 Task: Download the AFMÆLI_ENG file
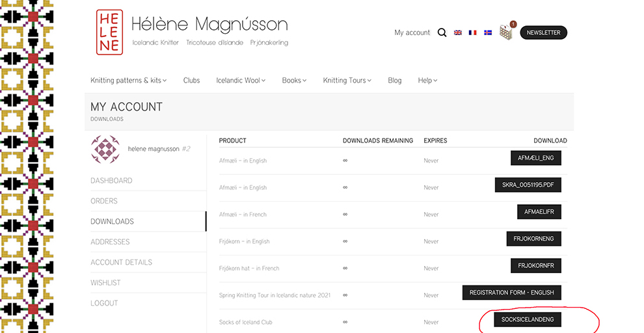pyautogui.click(x=536, y=158)
